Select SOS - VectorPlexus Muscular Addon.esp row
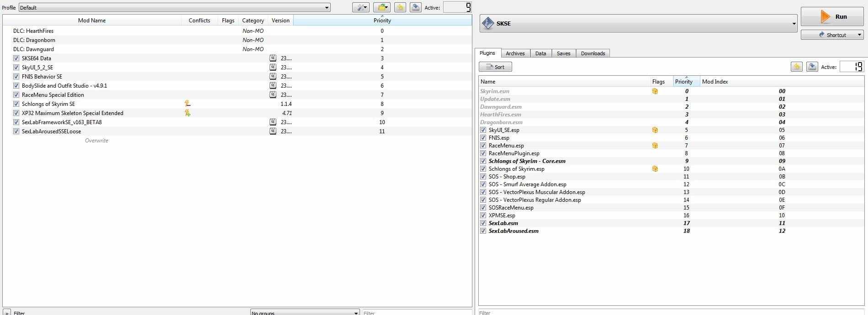This screenshot has height=315, width=868. pyautogui.click(x=672, y=192)
